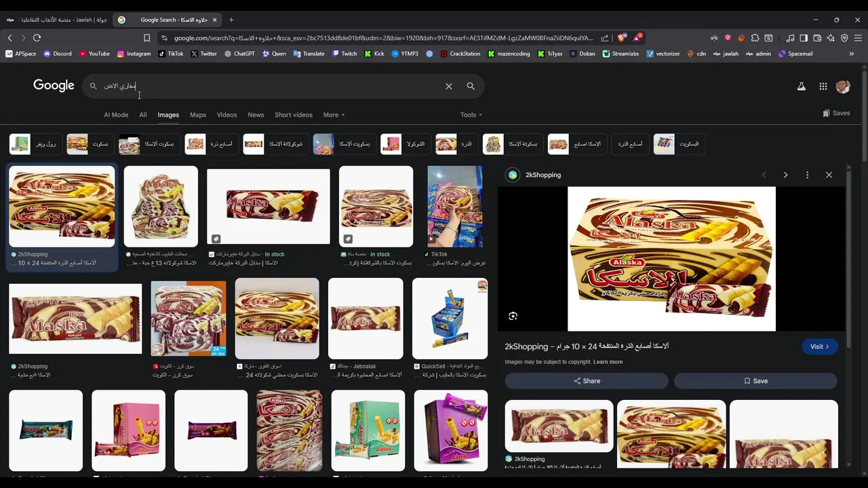Open the CrackStation bookmark
Image resolution: width=868 pixels, height=488 pixels.
click(x=460, y=54)
